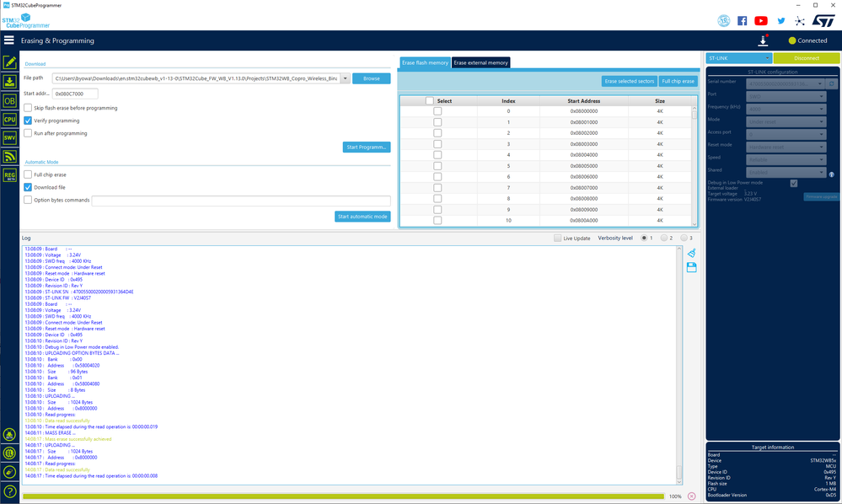The width and height of the screenshot is (842, 504).
Task: Enable Option bytes commands checkbox
Action: [x=28, y=200]
